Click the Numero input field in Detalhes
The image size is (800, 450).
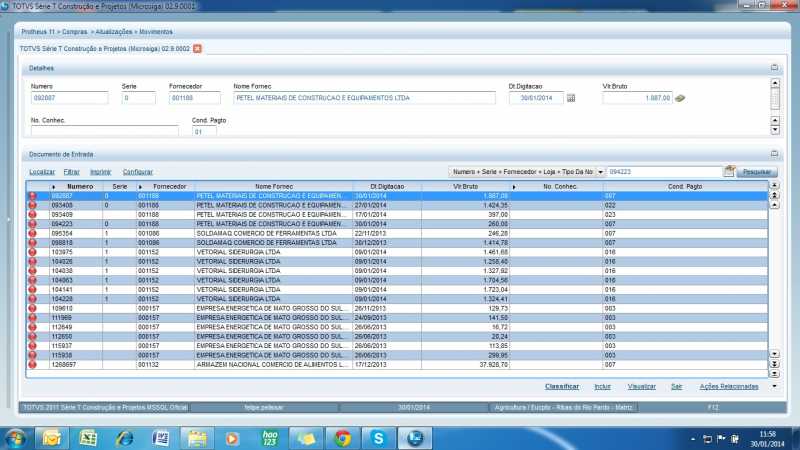69,98
